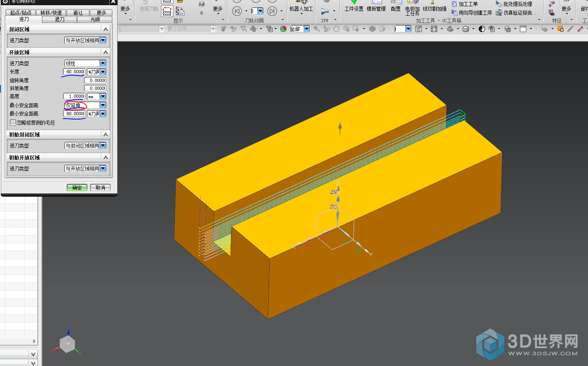588x366 pixels.
Task: Open the 全部 selection scope dropdown
Action: 301,29
